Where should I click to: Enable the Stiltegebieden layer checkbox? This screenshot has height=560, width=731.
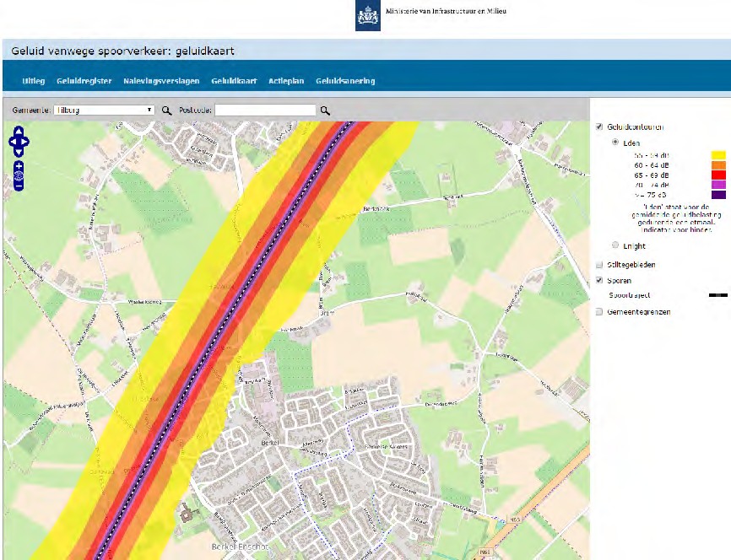tap(599, 265)
